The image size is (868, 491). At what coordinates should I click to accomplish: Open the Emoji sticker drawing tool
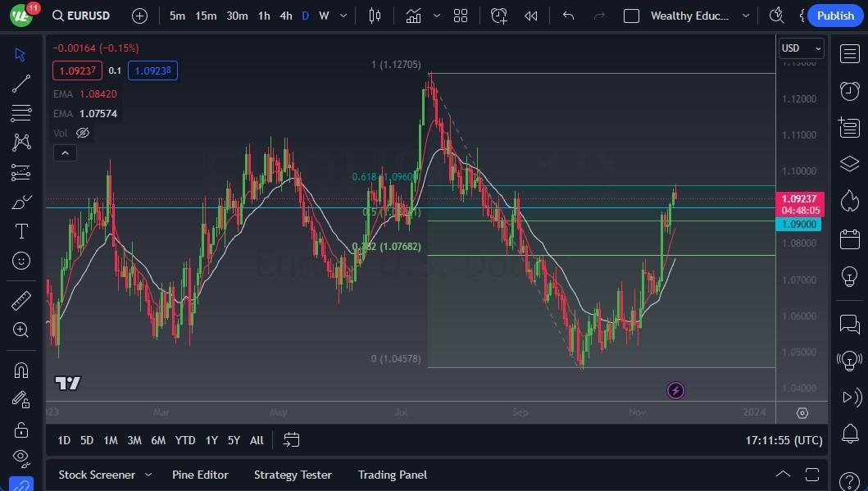pyautogui.click(x=20, y=261)
